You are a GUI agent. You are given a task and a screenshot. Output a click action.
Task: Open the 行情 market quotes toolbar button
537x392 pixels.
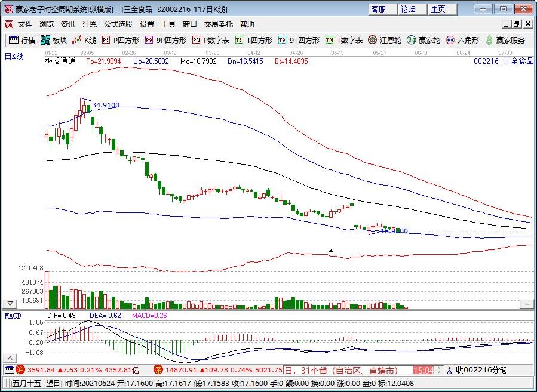[x=22, y=41]
